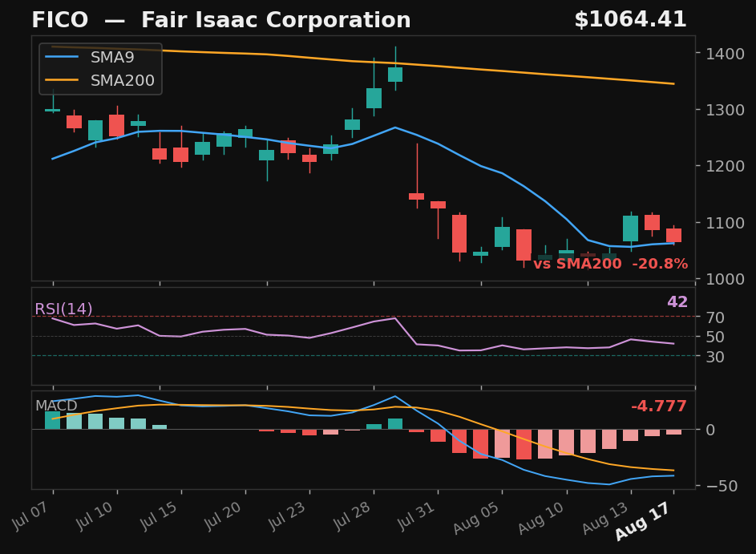
Task: Click the Jul 07 date label
Action: click(x=30, y=516)
